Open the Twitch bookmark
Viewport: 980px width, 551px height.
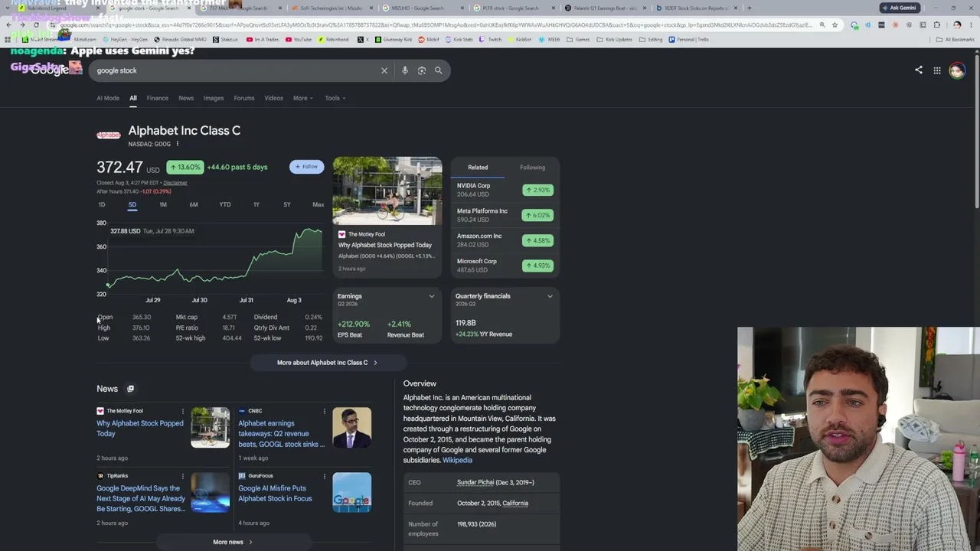tap(490, 39)
